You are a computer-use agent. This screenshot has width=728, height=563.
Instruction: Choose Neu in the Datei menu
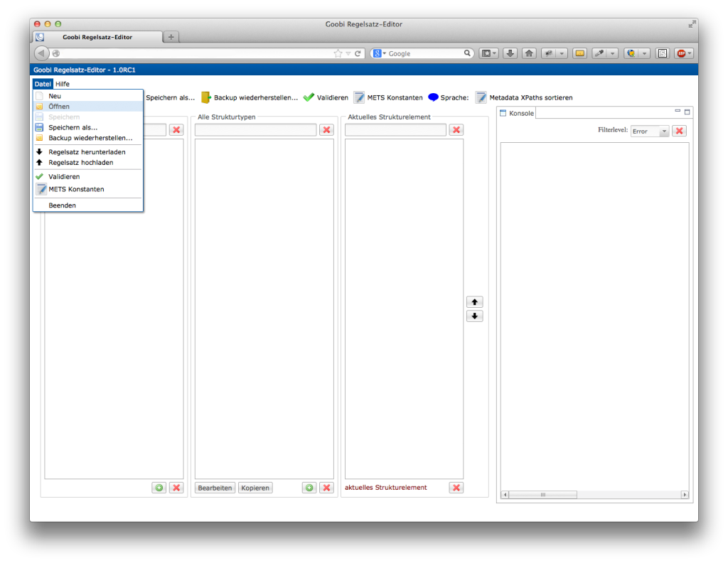pyautogui.click(x=87, y=96)
